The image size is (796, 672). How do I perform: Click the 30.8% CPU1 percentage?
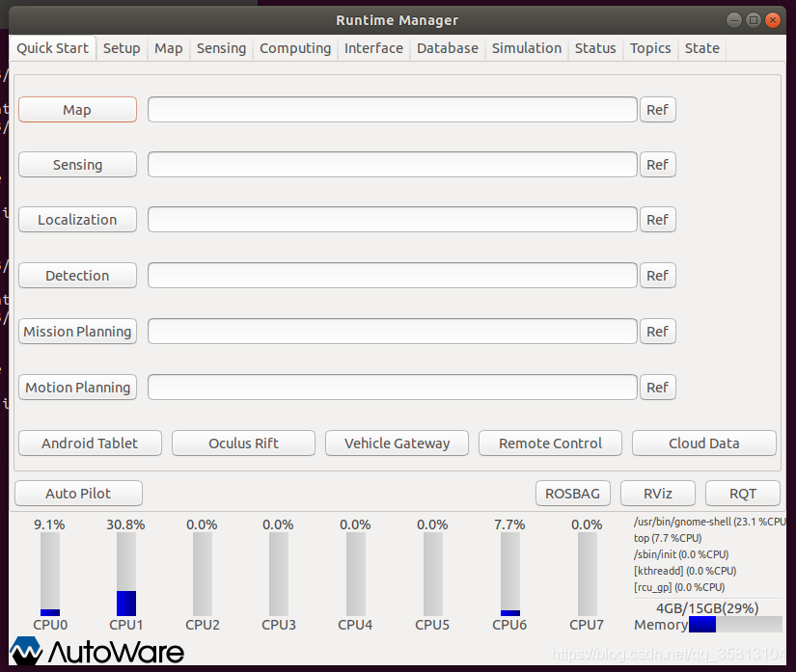click(125, 524)
